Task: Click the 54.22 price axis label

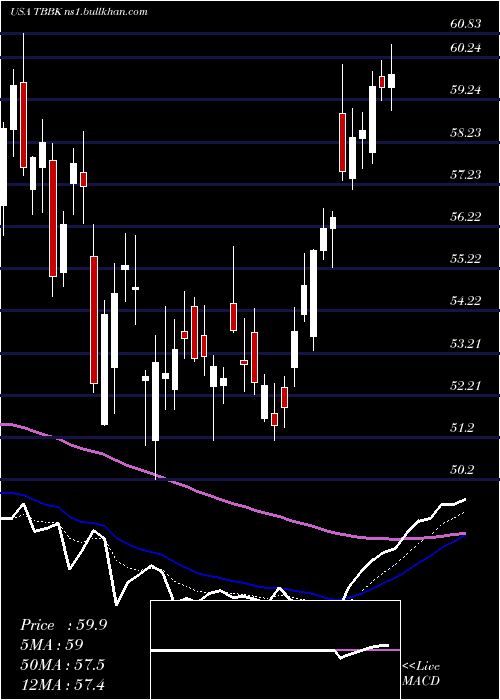Action: (x=466, y=301)
